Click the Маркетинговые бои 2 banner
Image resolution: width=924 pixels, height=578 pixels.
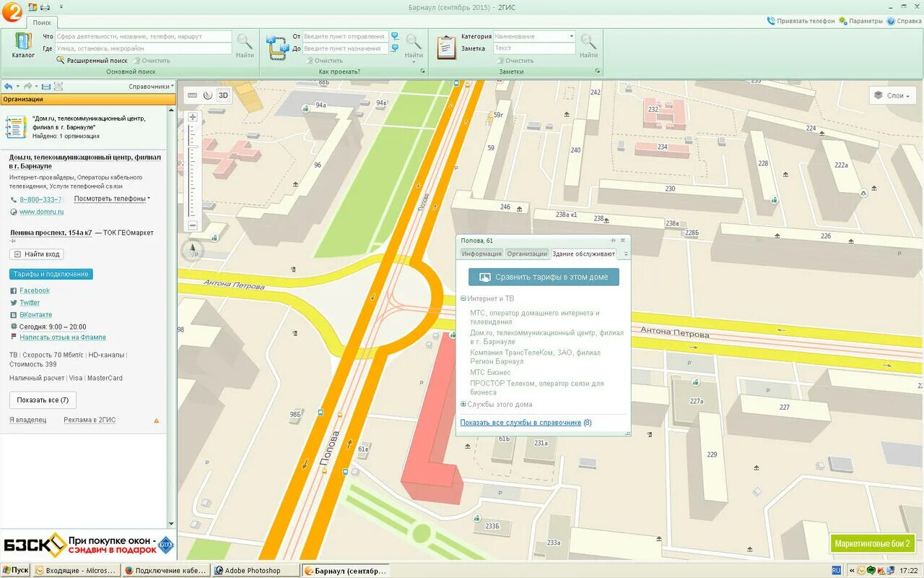coord(872,543)
